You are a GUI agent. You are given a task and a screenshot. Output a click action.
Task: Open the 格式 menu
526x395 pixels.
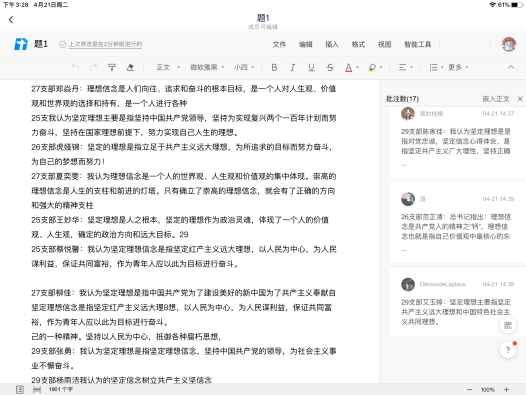pos(358,44)
